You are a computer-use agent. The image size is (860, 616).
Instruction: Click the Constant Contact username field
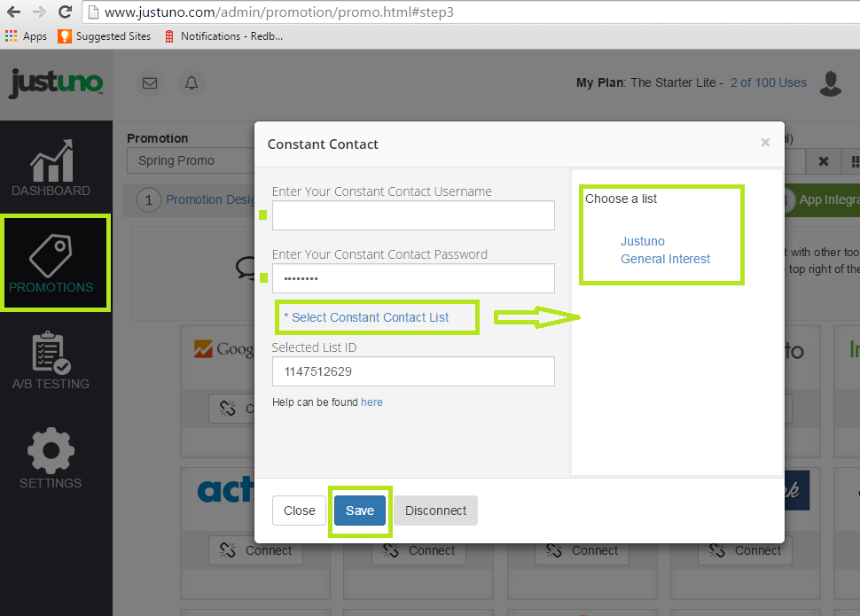tap(413, 215)
